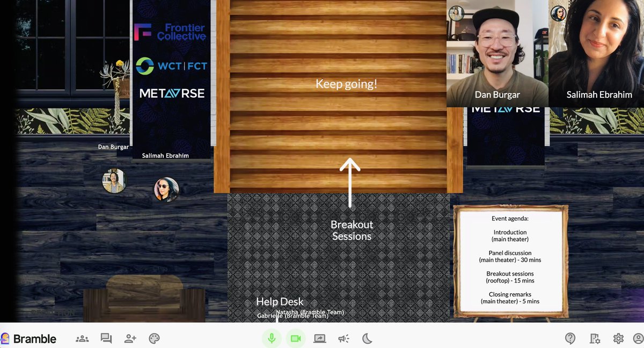Click the WCT | FCT banner logo

pyautogui.click(x=171, y=66)
